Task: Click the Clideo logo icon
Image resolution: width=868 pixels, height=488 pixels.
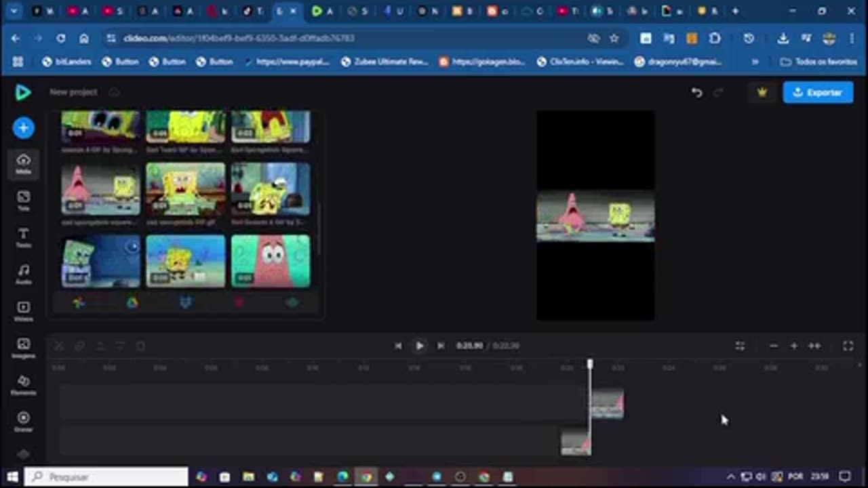Action: point(23,92)
